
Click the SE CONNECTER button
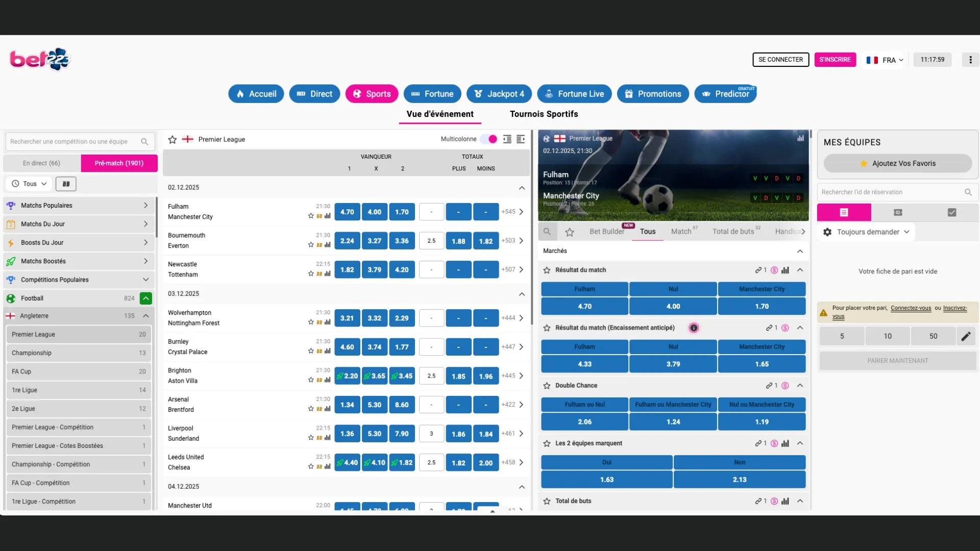click(780, 59)
